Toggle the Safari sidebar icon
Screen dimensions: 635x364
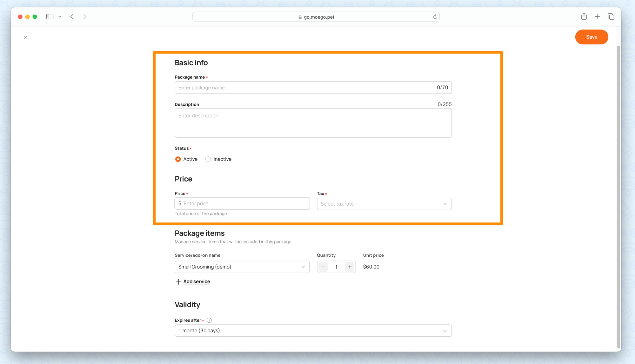click(50, 17)
